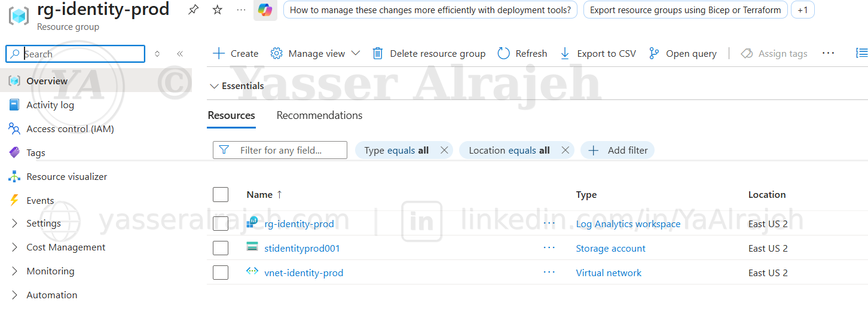Click the virtual network resource icon
The width and height of the screenshot is (868, 312).
click(252, 271)
